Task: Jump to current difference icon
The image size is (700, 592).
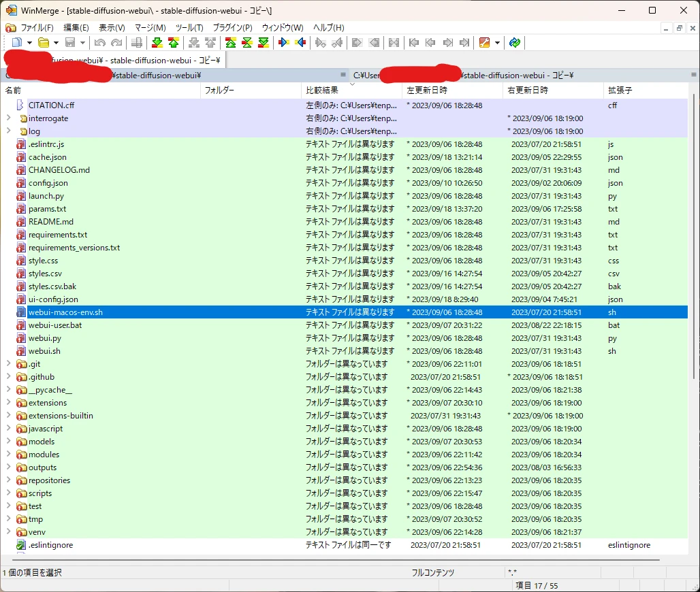Action: (x=247, y=43)
